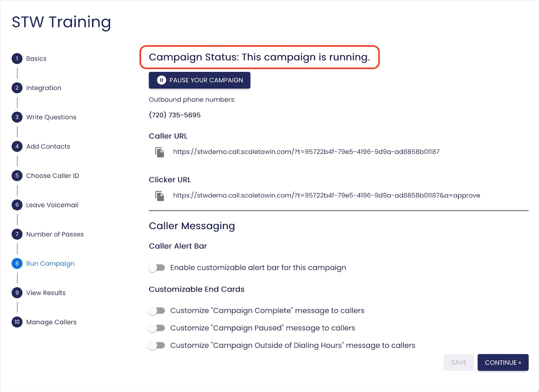Enable customizable alert bar toggle
539x392 pixels.
(157, 268)
